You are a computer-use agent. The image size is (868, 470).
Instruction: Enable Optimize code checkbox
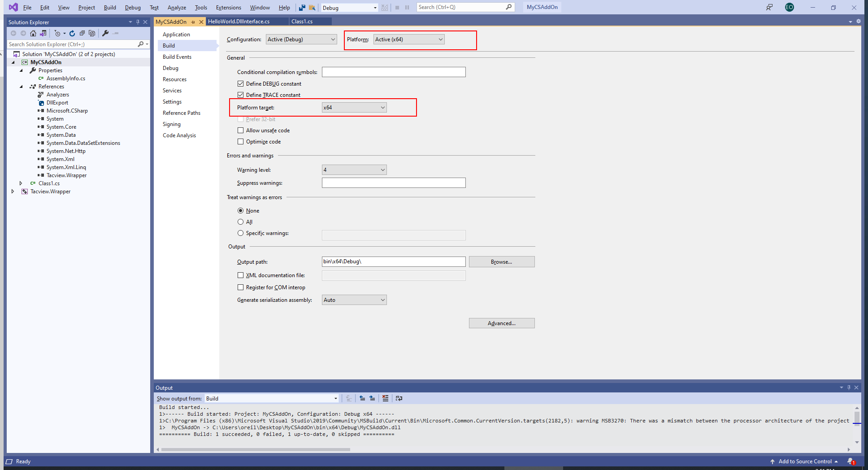pos(240,142)
